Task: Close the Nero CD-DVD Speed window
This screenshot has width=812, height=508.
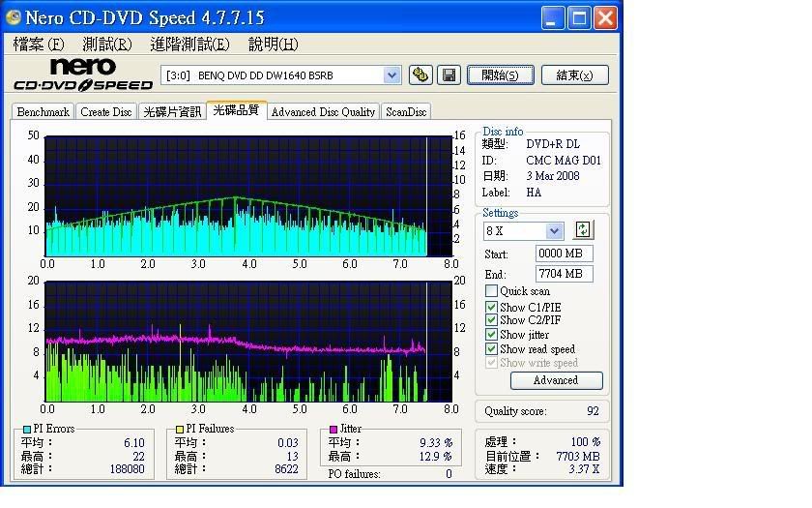Action: pos(605,18)
